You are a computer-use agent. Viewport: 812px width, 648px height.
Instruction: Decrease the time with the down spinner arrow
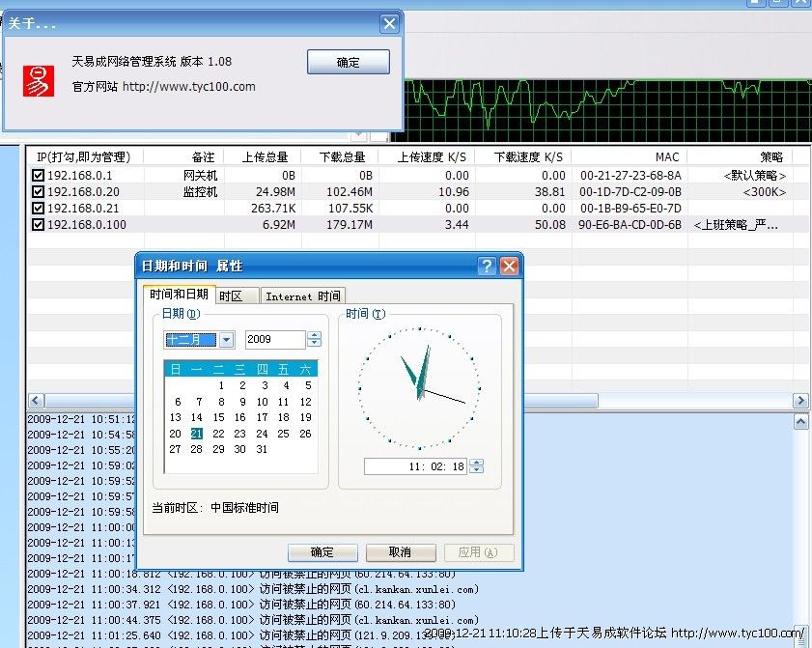[476, 469]
